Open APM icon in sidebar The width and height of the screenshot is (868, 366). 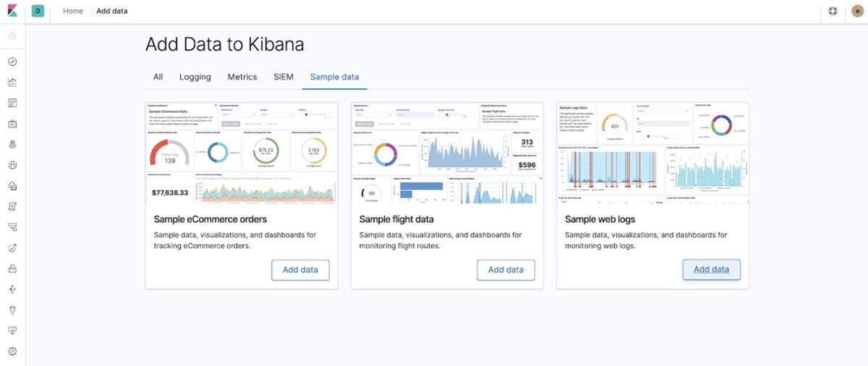click(12, 227)
